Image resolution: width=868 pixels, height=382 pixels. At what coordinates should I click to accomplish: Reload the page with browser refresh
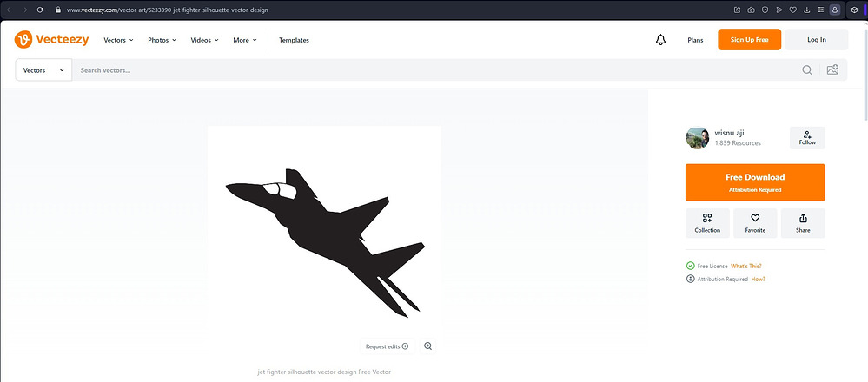[39, 10]
